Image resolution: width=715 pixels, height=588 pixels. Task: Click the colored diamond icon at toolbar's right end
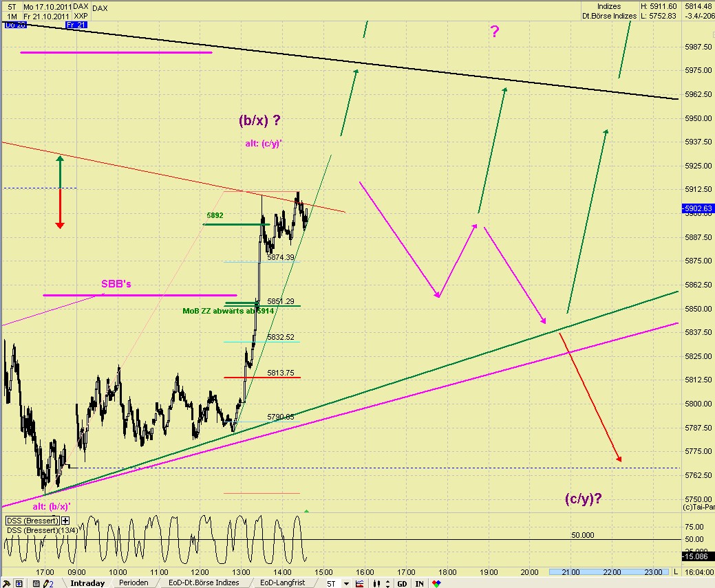pyautogui.click(x=436, y=583)
